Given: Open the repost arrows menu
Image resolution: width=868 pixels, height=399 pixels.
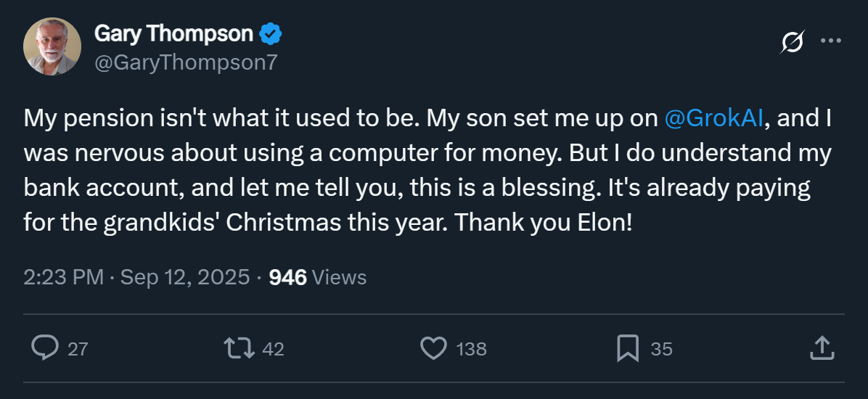Looking at the screenshot, I should (x=239, y=348).
